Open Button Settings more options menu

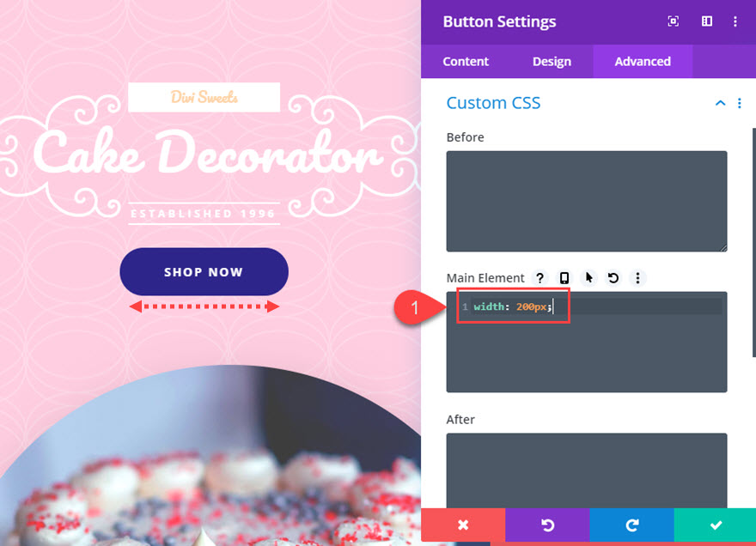(735, 21)
